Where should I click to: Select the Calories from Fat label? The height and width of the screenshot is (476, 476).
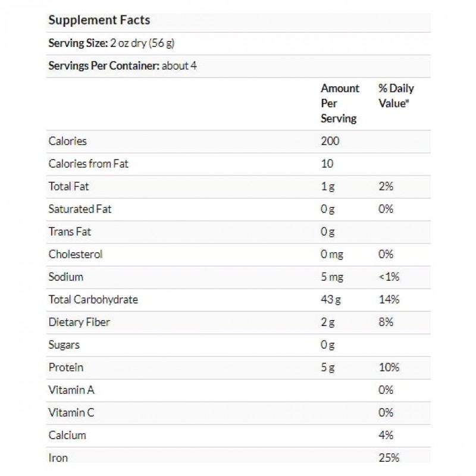point(88,164)
